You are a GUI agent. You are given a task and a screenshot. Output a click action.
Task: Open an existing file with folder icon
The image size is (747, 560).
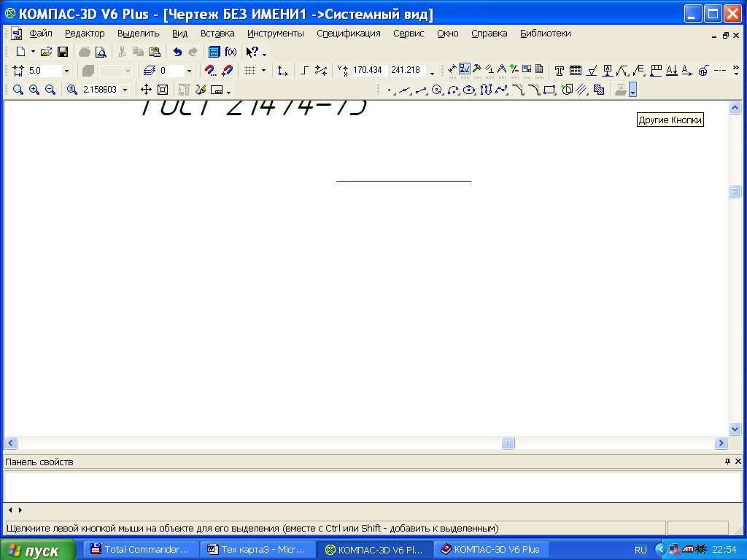point(46,52)
